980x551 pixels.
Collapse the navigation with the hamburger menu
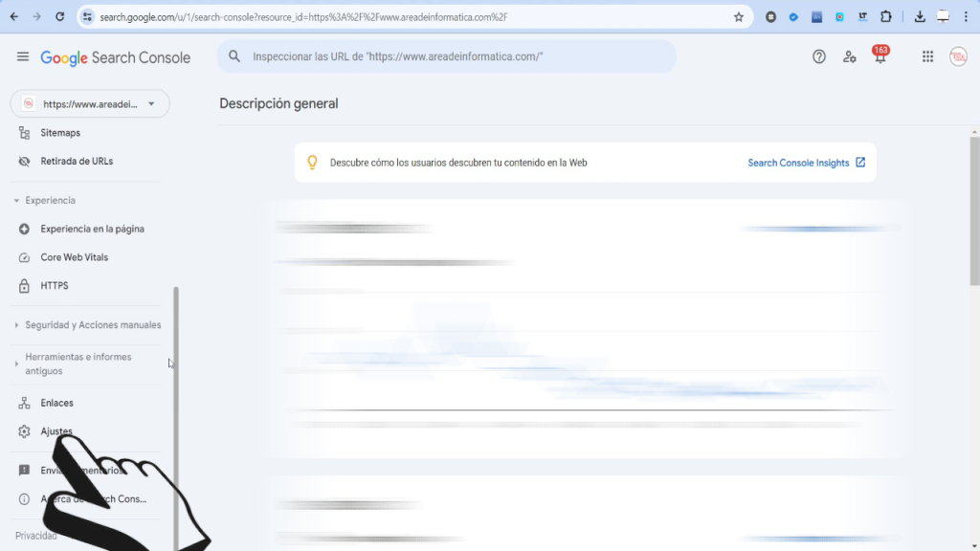click(x=22, y=56)
